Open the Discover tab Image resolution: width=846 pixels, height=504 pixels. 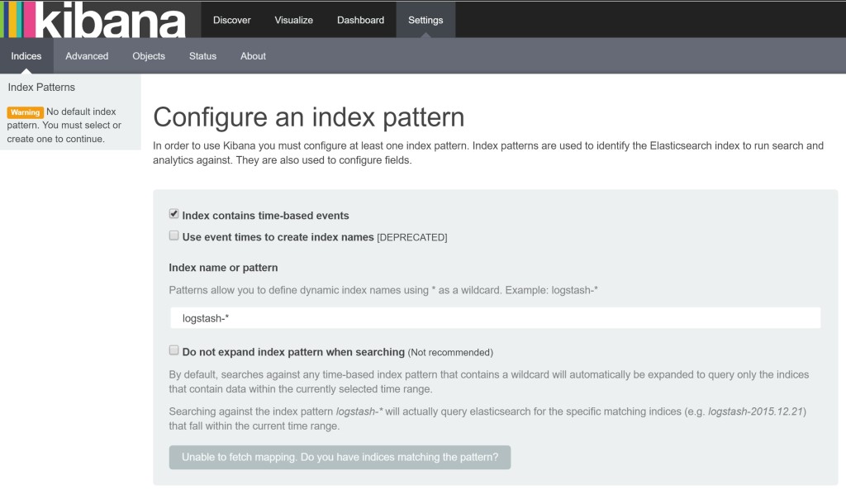point(231,20)
